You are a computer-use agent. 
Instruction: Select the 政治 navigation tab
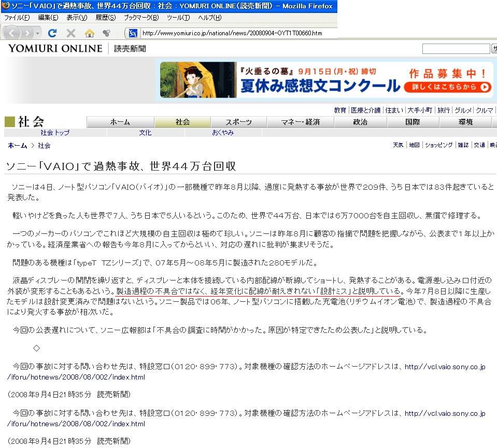pyautogui.click(x=360, y=122)
